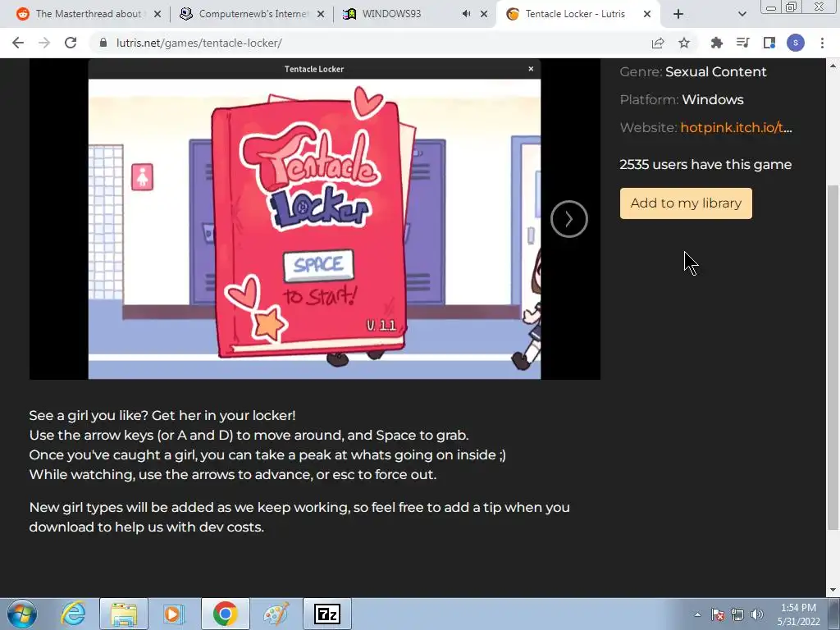Image resolution: width=840 pixels, height=630 pixels.
Task: Click the browser forward arrow
Action: click(x=44, y=43)
